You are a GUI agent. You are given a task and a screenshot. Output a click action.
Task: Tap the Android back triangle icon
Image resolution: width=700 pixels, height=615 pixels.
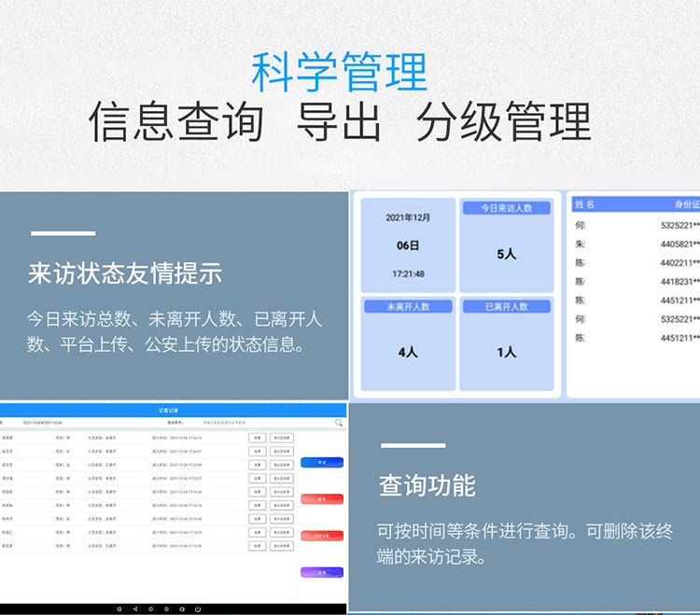[x=135, y=608]
